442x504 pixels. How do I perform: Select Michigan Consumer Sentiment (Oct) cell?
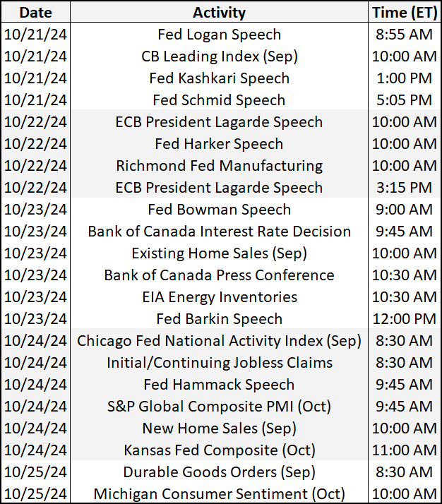coord(219,493)
